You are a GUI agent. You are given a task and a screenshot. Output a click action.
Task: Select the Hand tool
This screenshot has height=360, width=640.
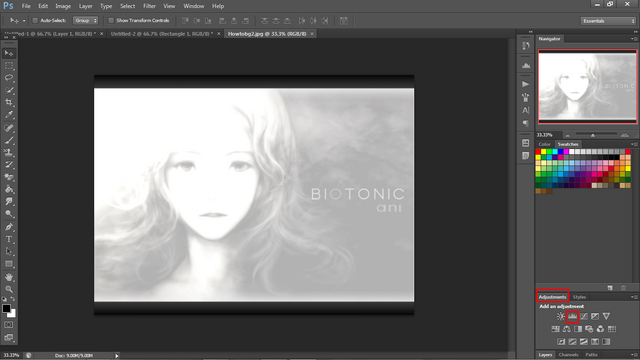click(x=9, y=277)
